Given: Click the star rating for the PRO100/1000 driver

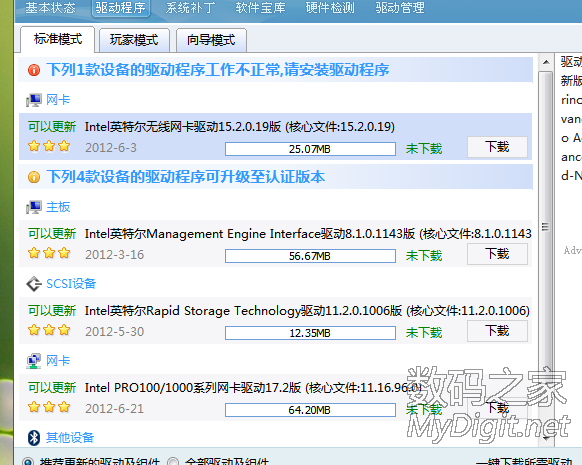Looking at the screenshot, I should (49, 407).
